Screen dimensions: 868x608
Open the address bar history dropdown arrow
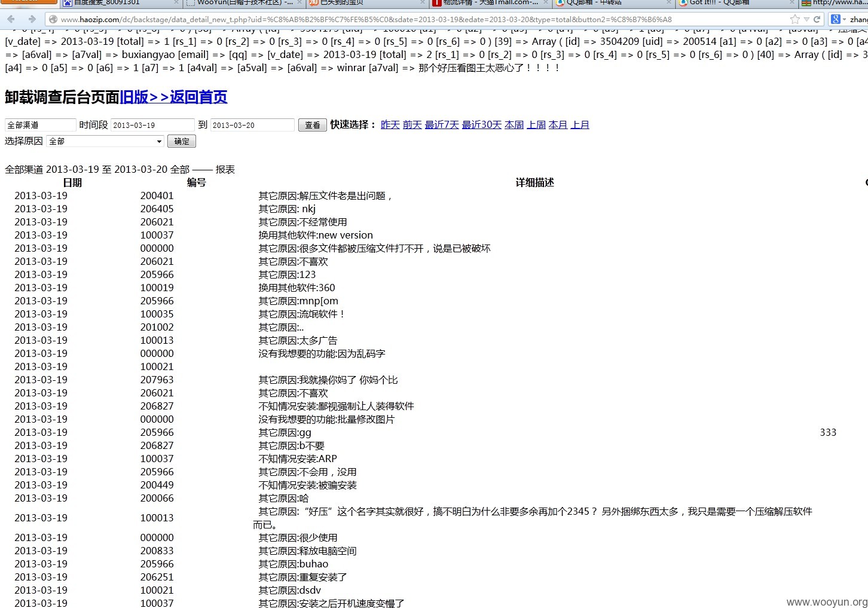[x=806, y=19]
